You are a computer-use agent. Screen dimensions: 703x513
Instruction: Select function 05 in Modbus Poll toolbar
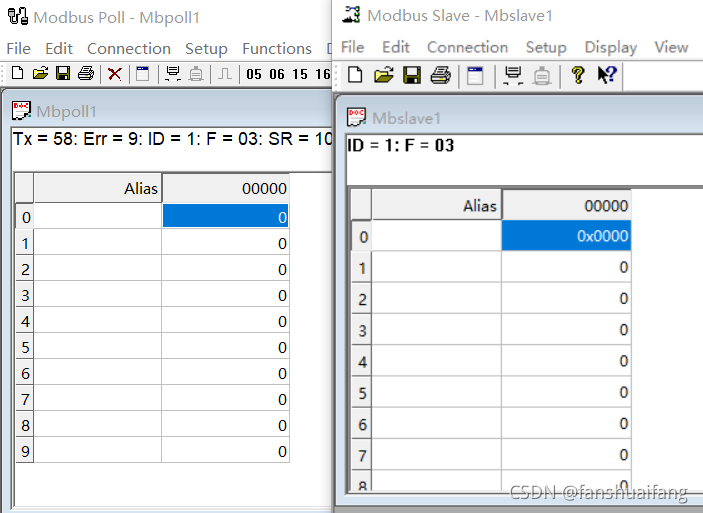click(x=254, y=74)
